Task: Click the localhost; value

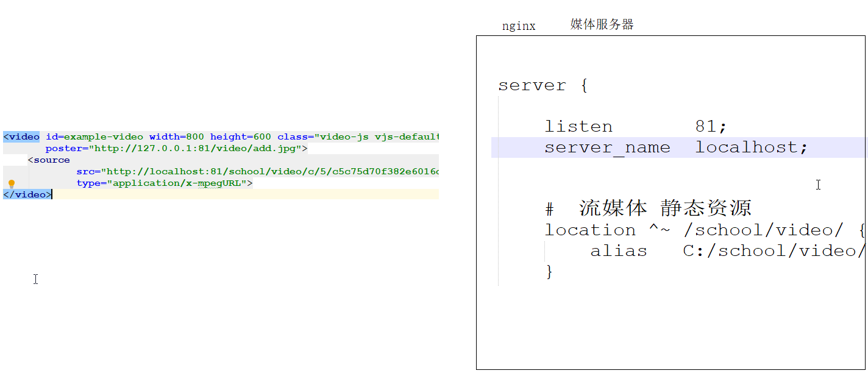Action: [x=752, y=147]
